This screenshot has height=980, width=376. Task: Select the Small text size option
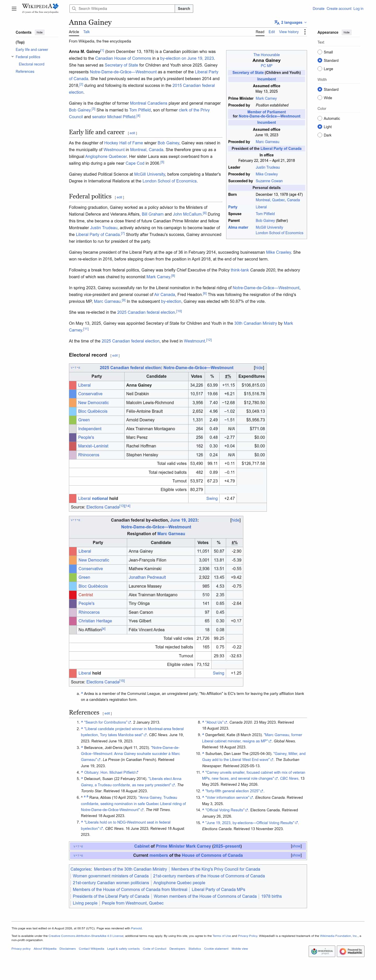coord(320,52)
